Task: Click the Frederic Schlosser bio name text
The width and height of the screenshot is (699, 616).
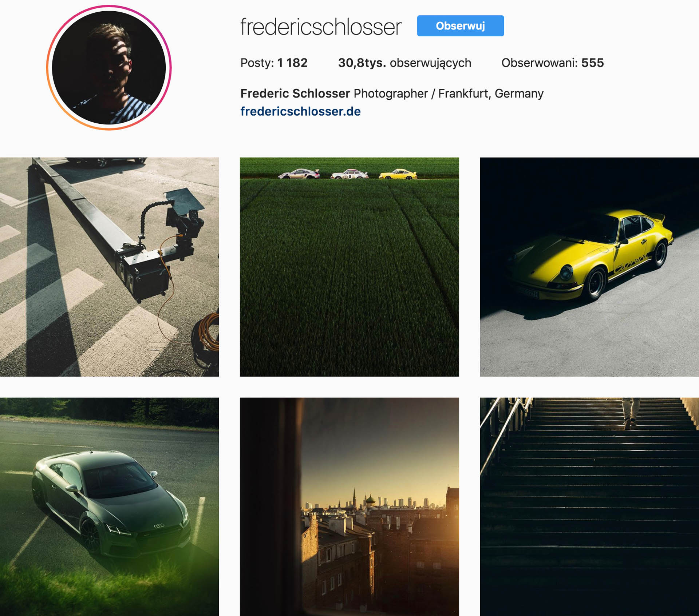Action: tap(295, 94)
